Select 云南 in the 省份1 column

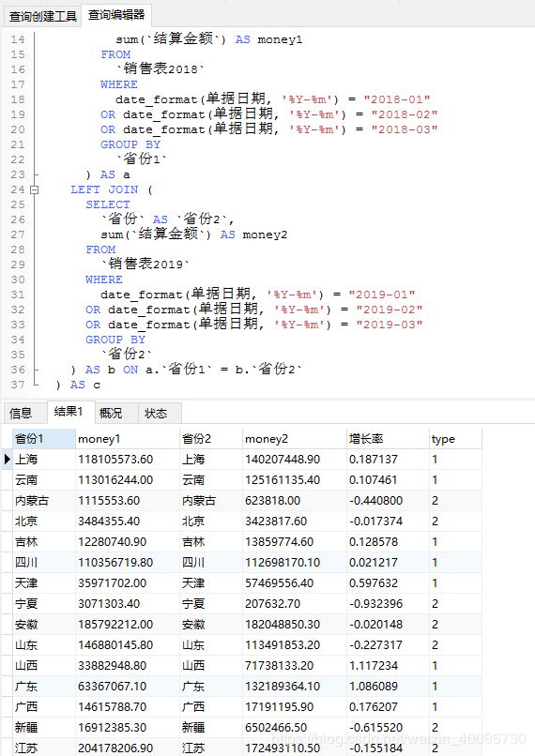coord(44,479)
